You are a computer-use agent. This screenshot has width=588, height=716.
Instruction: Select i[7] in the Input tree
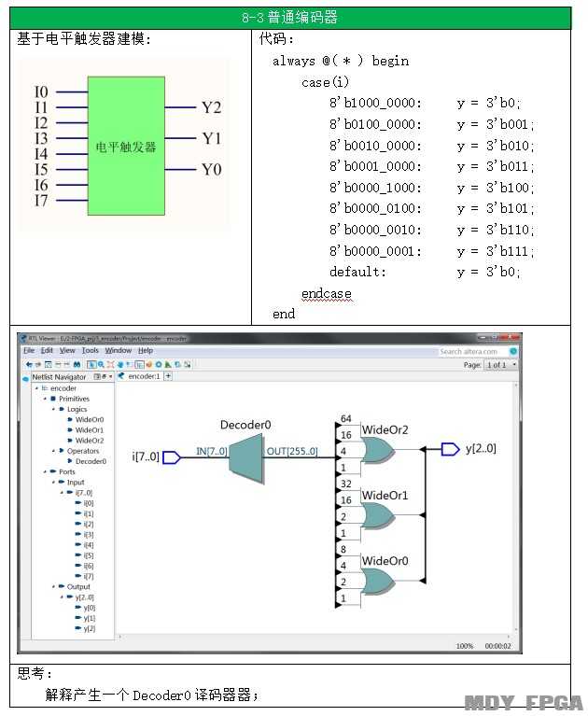pos(89,577)
